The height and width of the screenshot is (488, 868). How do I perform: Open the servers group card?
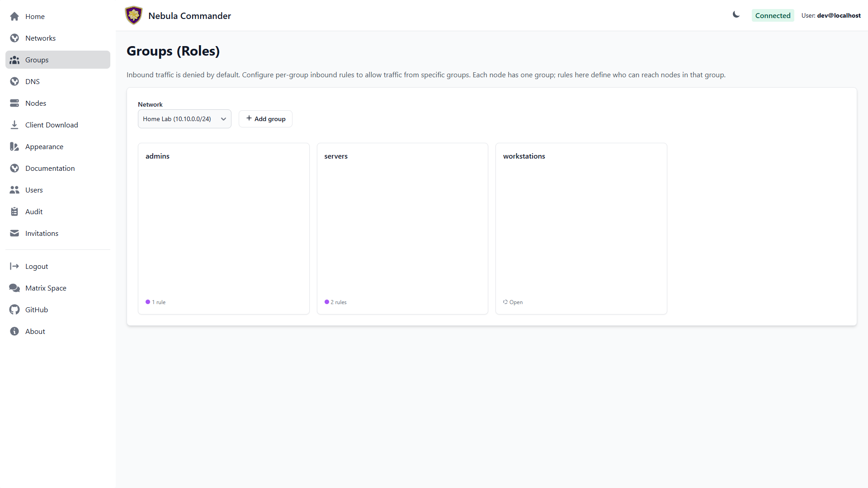[x=402, y=229]
